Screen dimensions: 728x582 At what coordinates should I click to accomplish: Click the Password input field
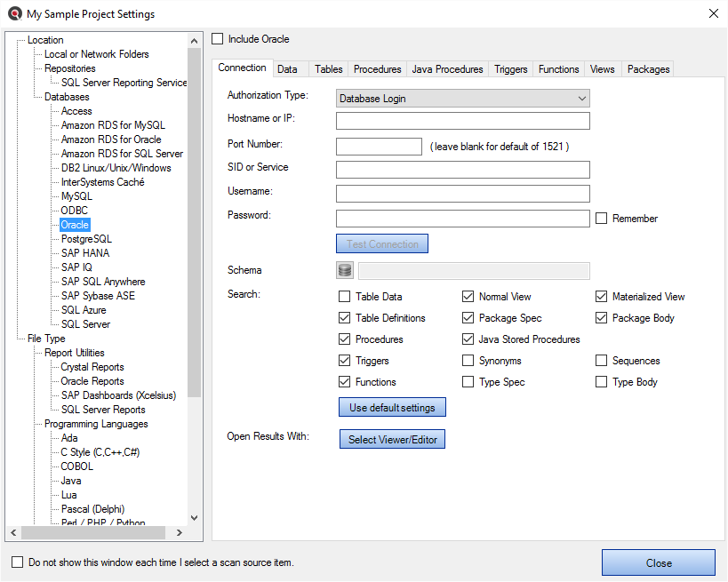(463, 218)
